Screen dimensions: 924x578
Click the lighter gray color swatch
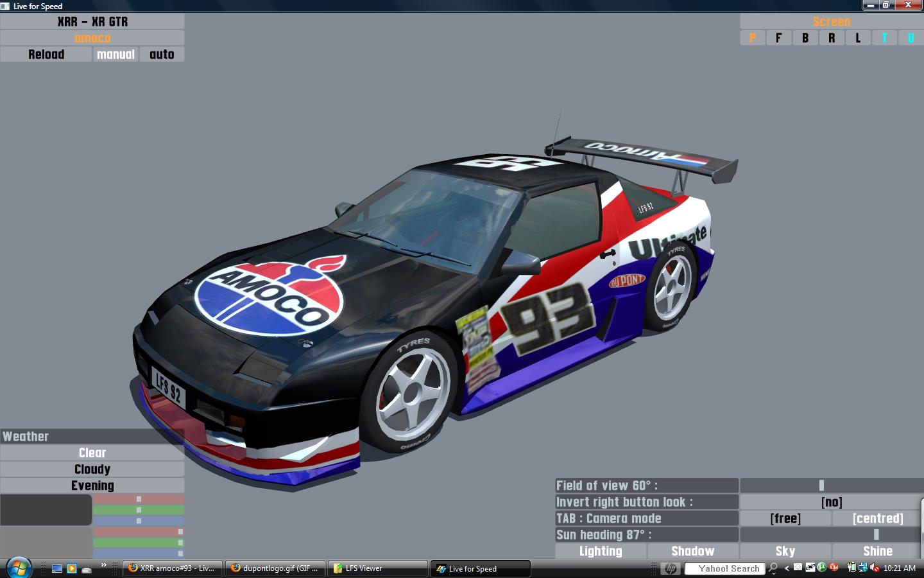(x=46, y=543)
